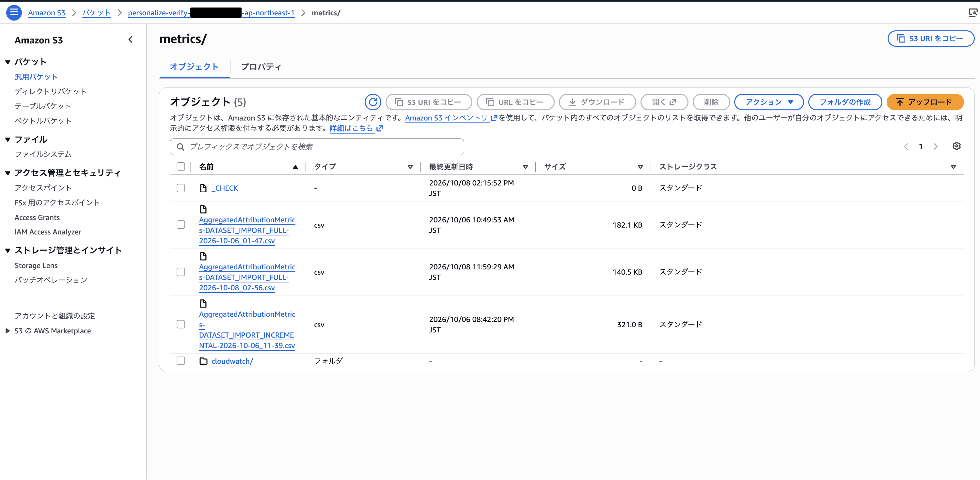Viewport: 980px width, 480px height.
Task: Check the INCREMENTAL csv row checkbox
Action: pos(181,324)
